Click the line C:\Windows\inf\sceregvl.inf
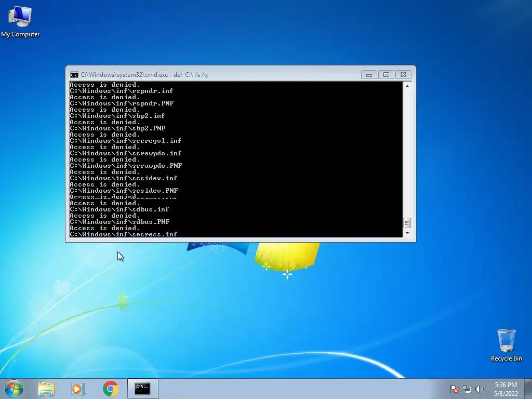The width and height of the screenshot is (532, 399). [x=126, y=141]
